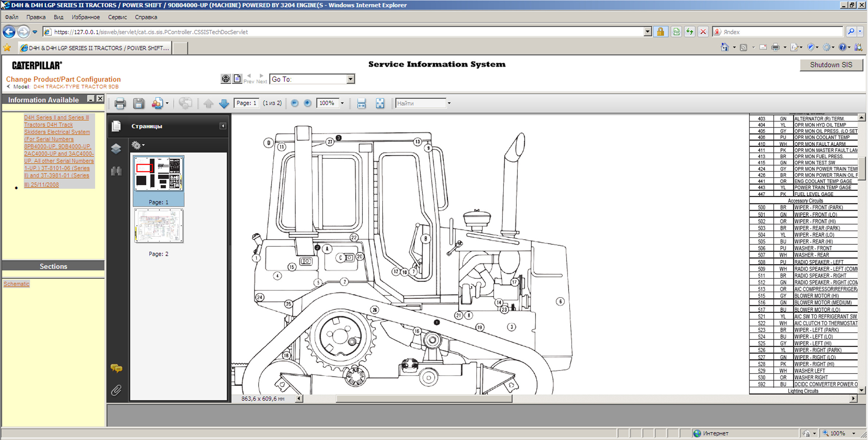Image resolution: width=868 pixels, height=440 pixels.
Task: Expand the 100% zoom level dropdown
Action: (342, 103)
